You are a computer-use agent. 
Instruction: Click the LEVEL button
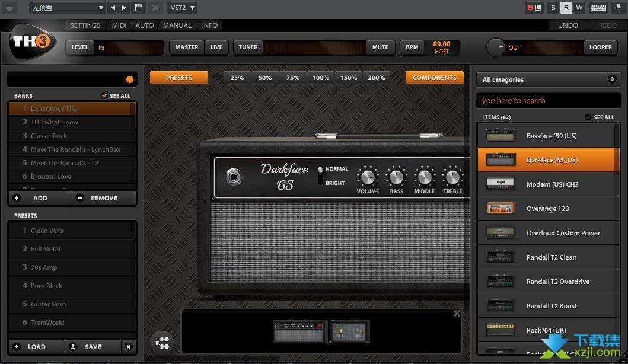(x=79, y=47)
